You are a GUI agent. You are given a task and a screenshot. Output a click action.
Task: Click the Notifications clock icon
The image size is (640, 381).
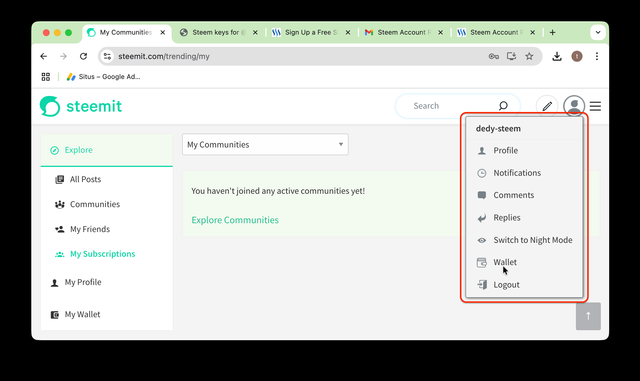click(482, 173)
